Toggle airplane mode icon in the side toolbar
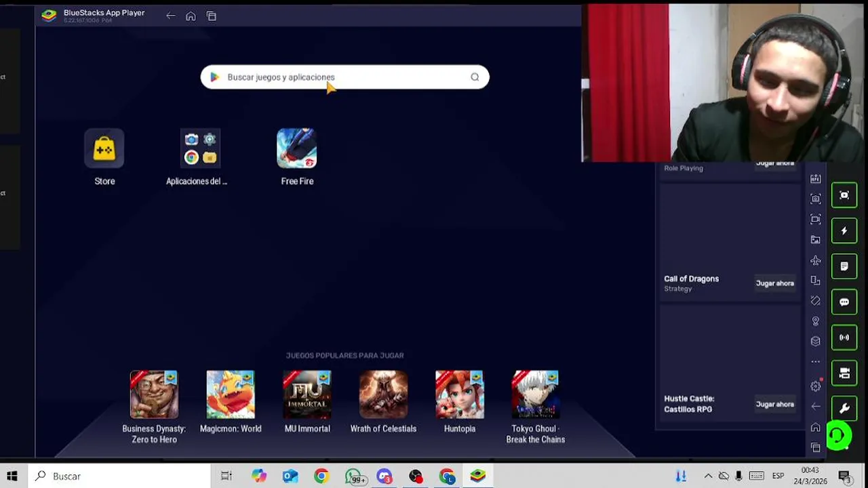The image size is (868, 488). click(x=816, y=260)
